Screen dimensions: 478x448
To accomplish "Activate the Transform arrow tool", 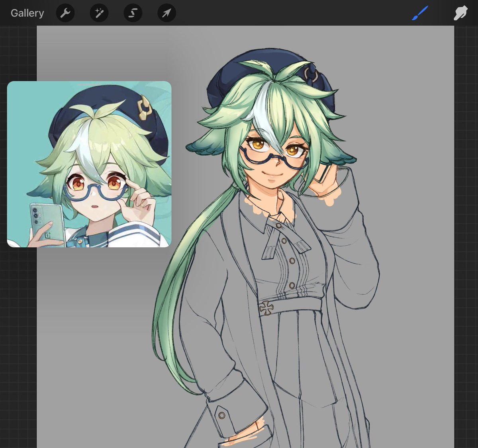I will [167, 13].
